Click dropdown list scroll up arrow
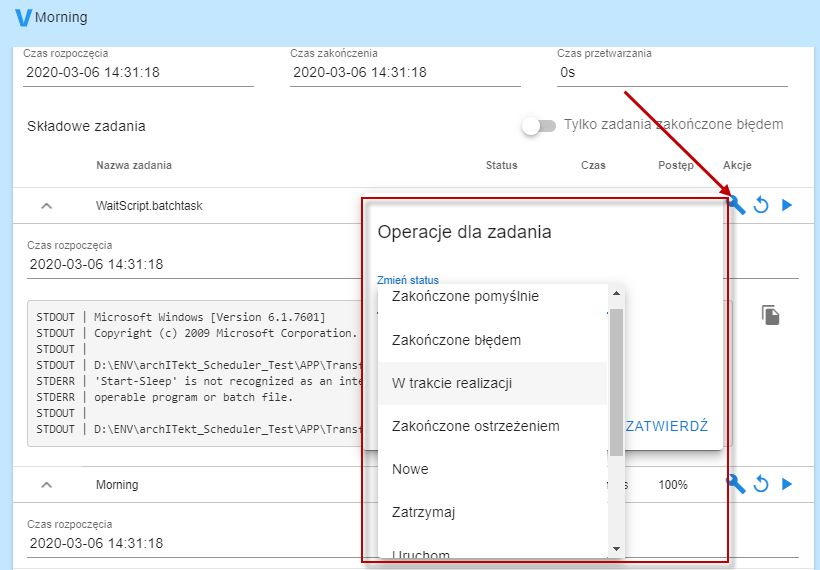This screenshot has width=820, height=570. pos(616,293)
